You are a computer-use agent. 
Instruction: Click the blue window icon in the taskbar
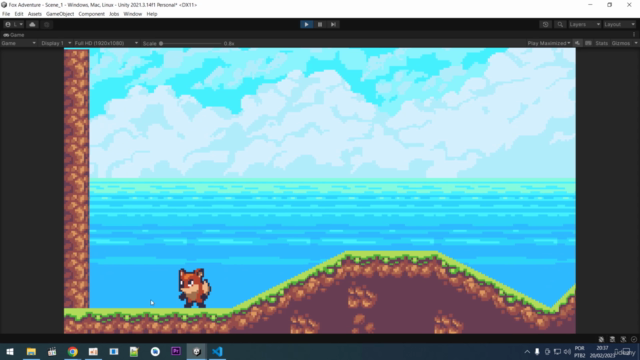(x=114, y=351)
